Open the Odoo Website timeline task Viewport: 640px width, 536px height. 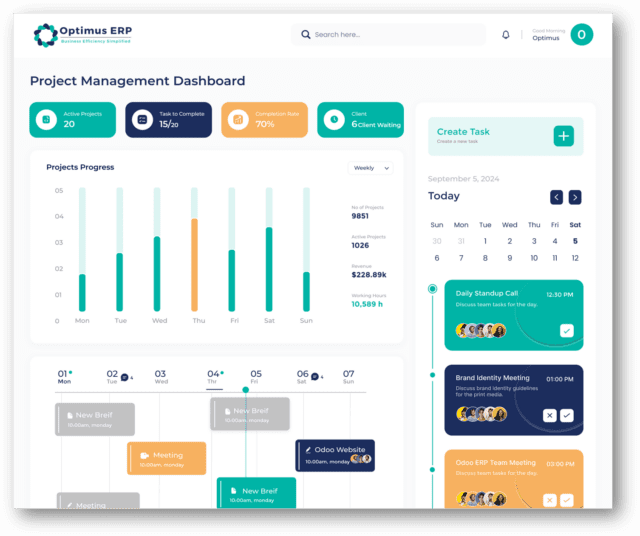click(x=335, y=455)
